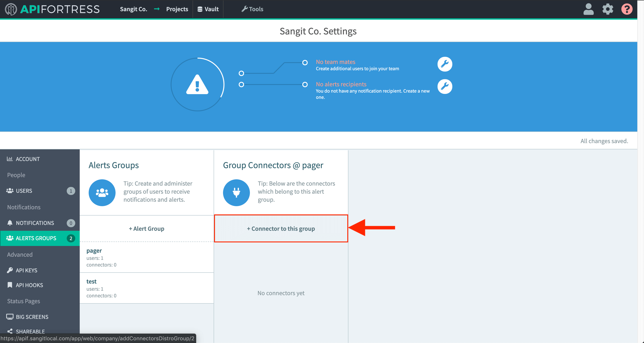Click the Sangit Co. Settings heading
Image resolution: width=644 pixels, height=343 pixels.
pos(318,31)
